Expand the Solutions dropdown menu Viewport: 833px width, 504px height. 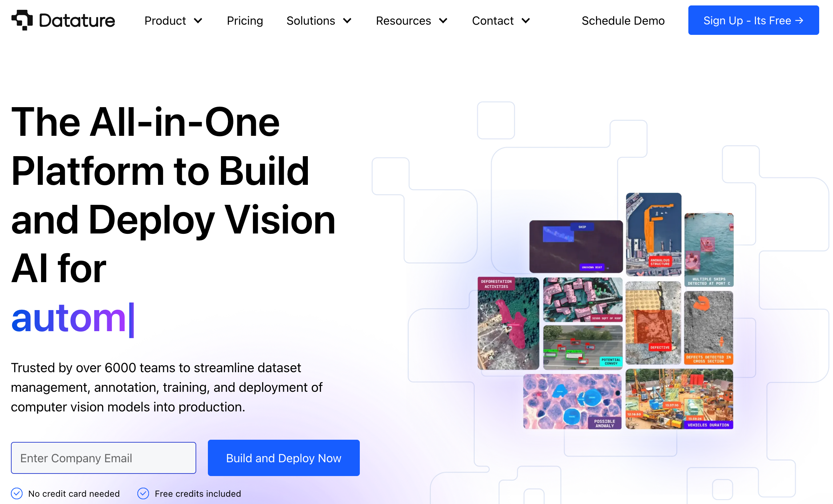[x=319, y=21]
